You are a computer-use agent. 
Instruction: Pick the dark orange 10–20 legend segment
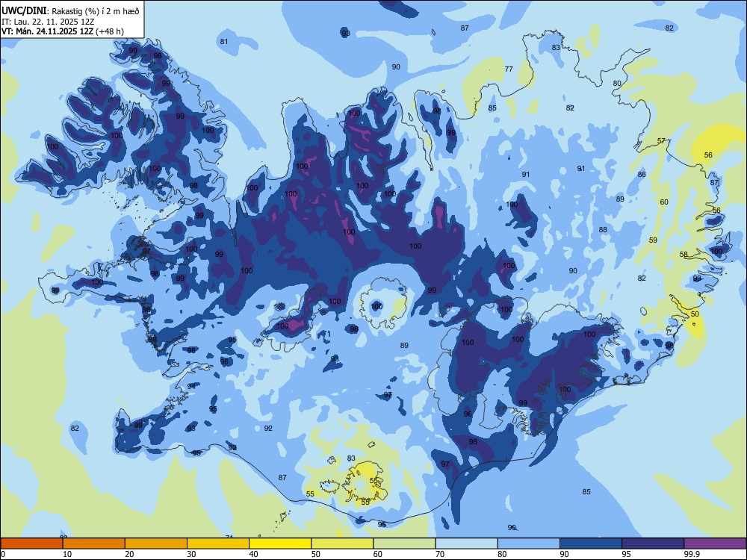click(x=94, y=544)
